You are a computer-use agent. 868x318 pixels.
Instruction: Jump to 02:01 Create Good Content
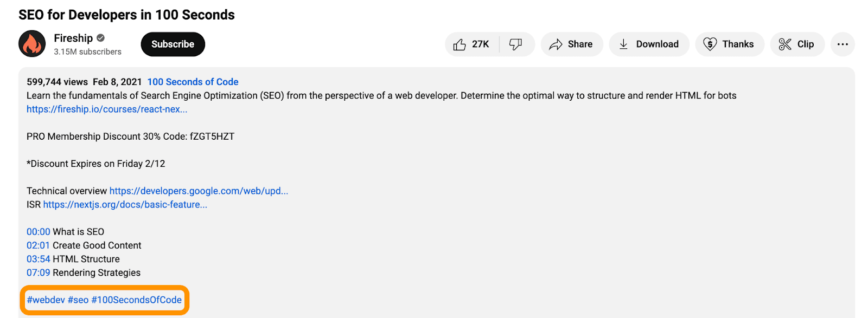(38, 245)
